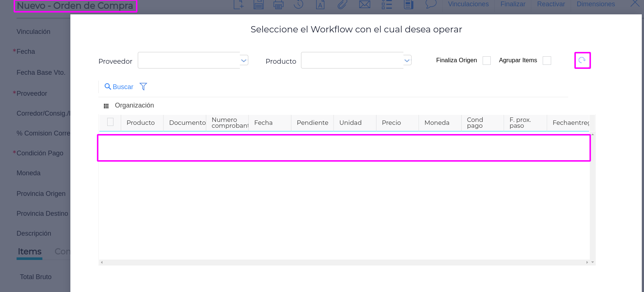Expand the Producto dropdown arrow
This screenshot has height=292, width=644.
click(x=407, y=60)
